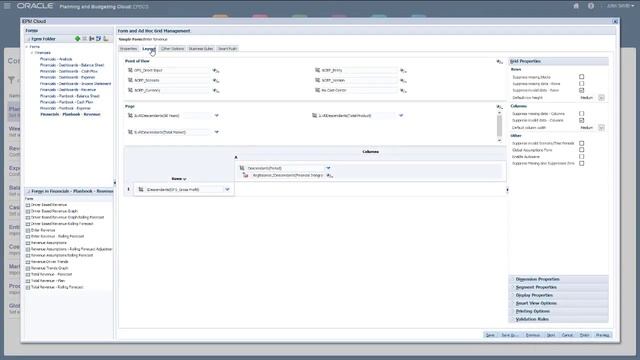Select Financials - Planbook - Revenue folder
This screenshot has width=640, height=360.
70,114
